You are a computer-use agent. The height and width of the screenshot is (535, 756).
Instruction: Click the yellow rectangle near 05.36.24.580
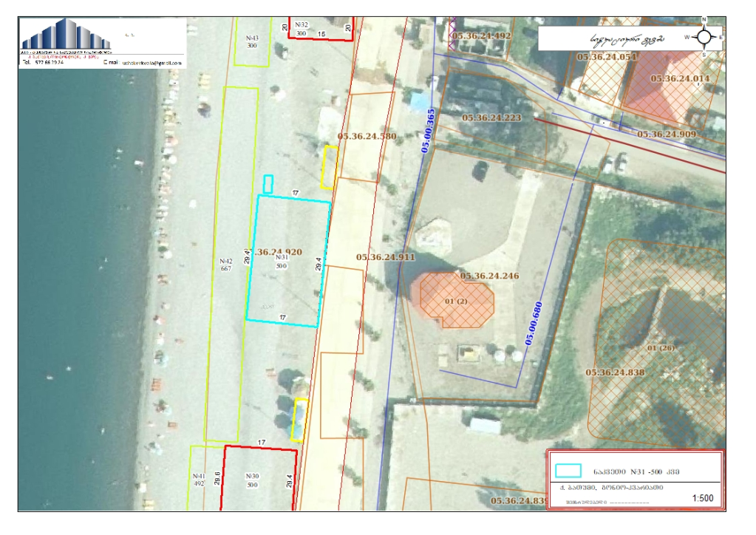click(330, 167)
